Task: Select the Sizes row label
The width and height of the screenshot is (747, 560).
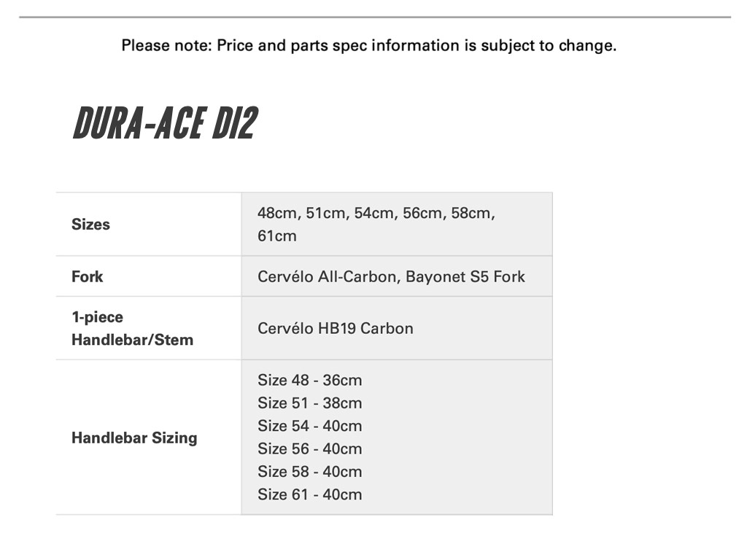Action: tap(90, 225)
